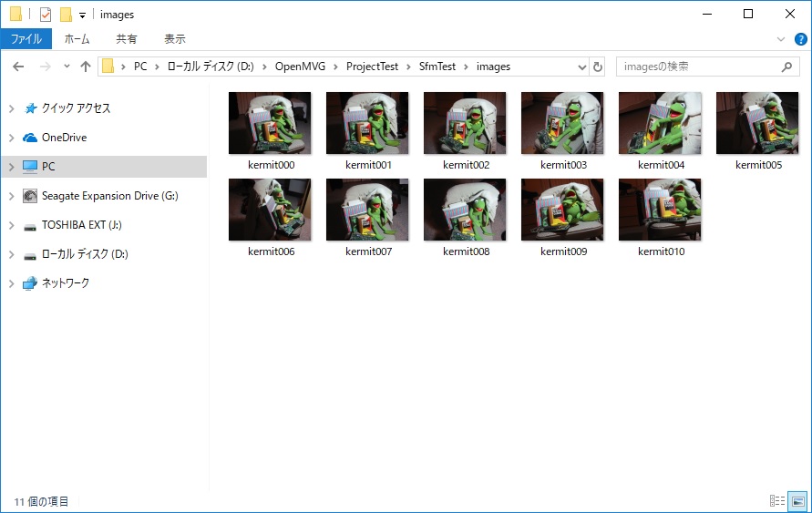812x513 pixels.
Task: Click OpenMVG in the address breadcrumb
Action: 301,67
